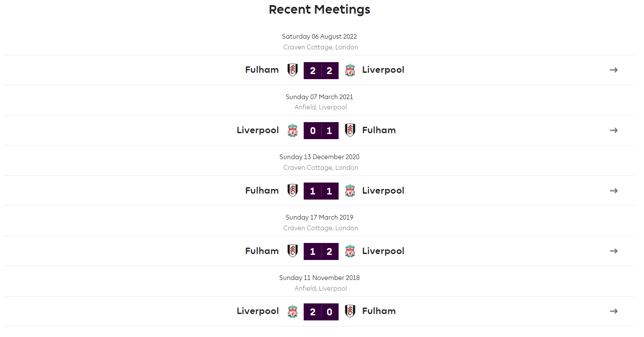Select the 1-1 score box

[x=321, y=191]
